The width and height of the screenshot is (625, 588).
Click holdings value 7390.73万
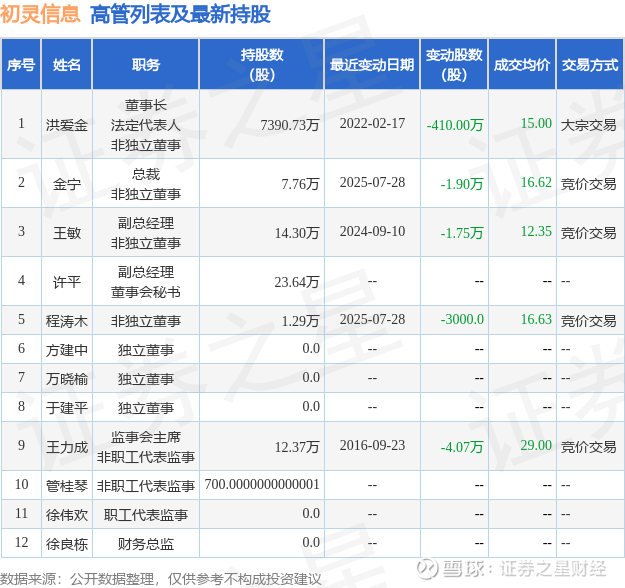290,125
